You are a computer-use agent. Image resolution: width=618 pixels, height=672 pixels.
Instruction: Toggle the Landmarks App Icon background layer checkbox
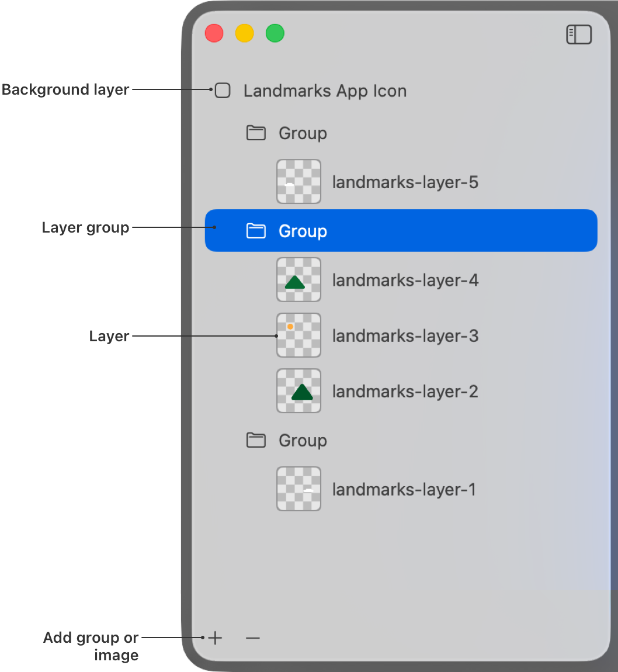click(222, 91)
